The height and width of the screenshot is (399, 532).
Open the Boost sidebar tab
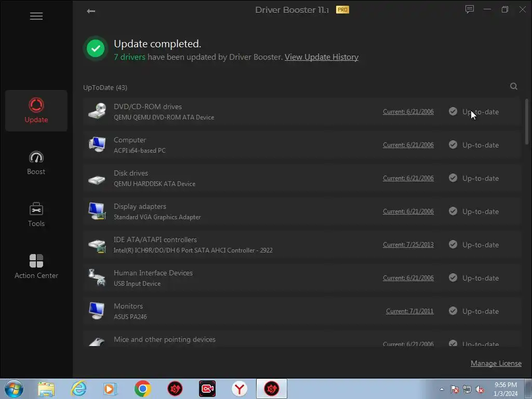click(x=36, y=163)
